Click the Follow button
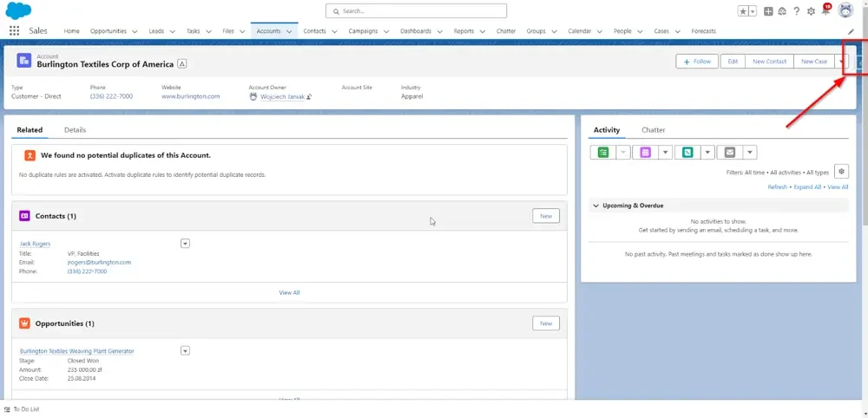Screen dimensions: 868x418 (697, 62)
